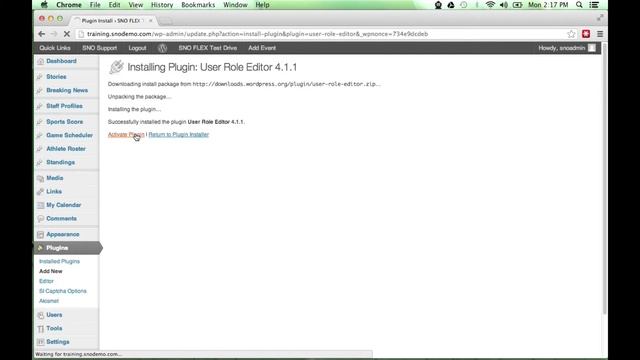This screenshot has height=360, width=640.
Task: Open Standings section
Action: tap(60, 162)
